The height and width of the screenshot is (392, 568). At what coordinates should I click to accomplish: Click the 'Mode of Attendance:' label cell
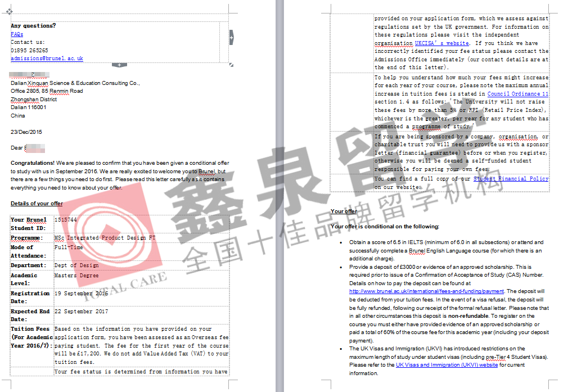32,251
